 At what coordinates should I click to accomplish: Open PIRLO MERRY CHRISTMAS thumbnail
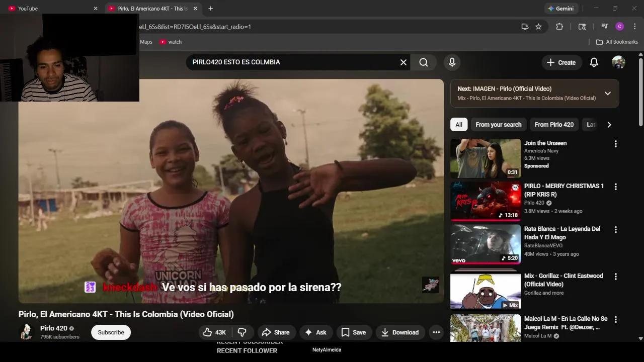486,201
